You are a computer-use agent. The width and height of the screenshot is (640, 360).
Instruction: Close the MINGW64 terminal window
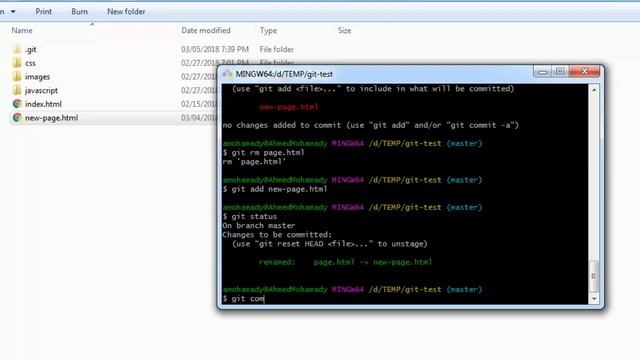pos(584,72)
